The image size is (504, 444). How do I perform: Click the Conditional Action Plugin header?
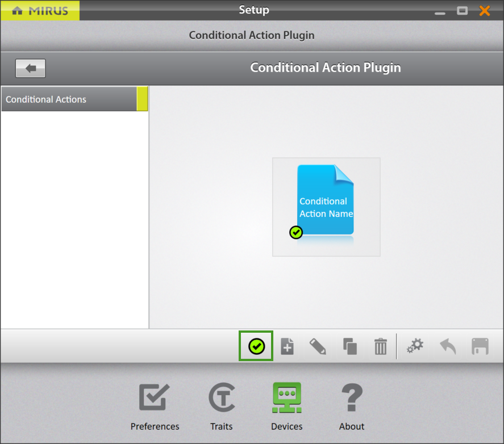point(325,67)
